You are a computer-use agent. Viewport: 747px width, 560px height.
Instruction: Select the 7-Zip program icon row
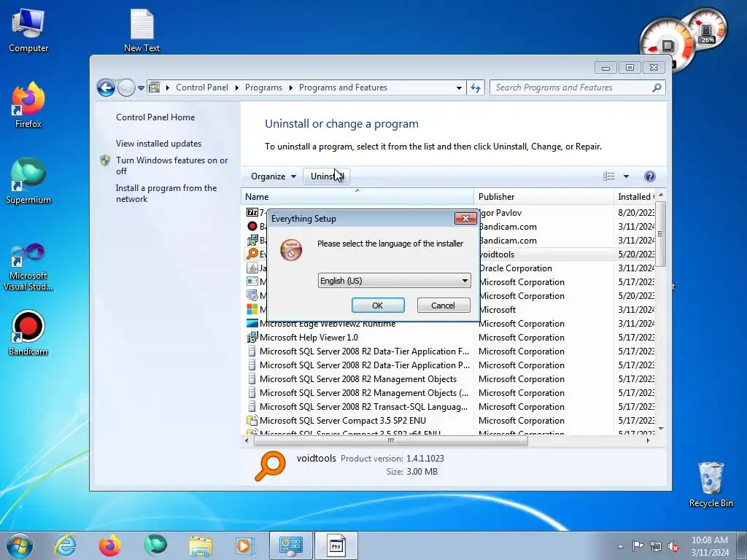(252, 212)
